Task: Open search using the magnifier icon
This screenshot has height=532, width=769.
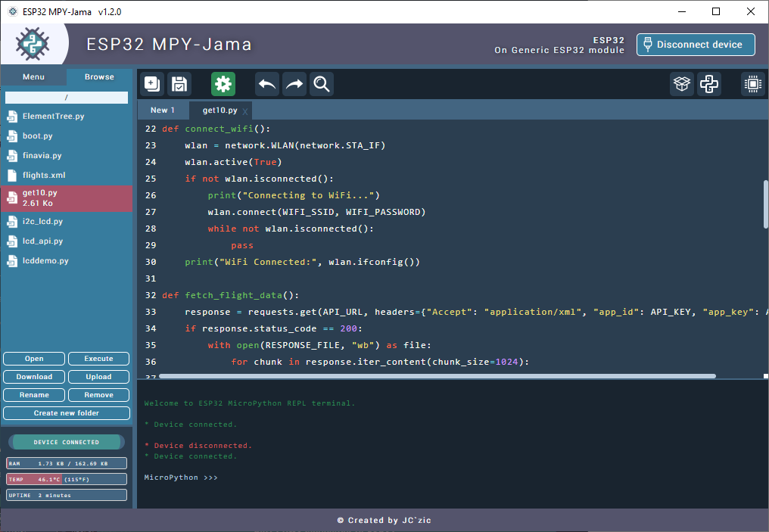Action: pyautogui.click(x=322, y=84)
